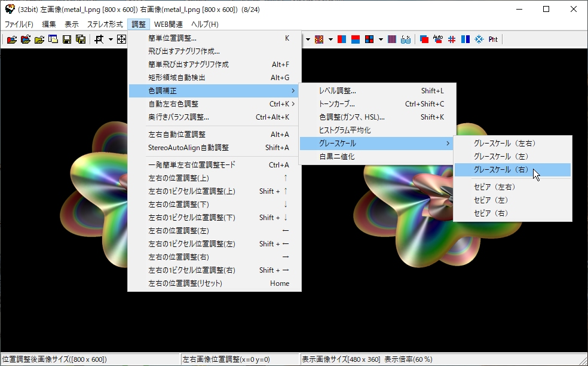Choose 左右の1ピクセル位置調整(右) menu item
The height and width of the screenshot is (366, 588).
[214, 270]
